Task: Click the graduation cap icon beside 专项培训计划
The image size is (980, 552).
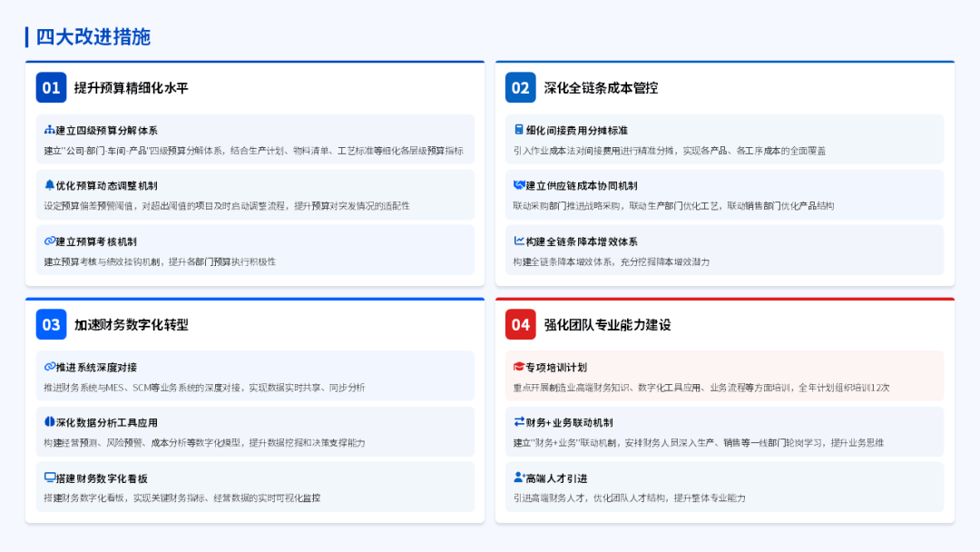Action: (519, 367)
